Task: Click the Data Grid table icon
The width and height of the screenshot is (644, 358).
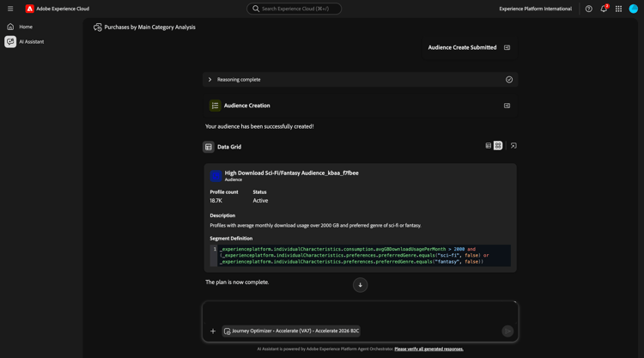Action: (x=209, y=147)
